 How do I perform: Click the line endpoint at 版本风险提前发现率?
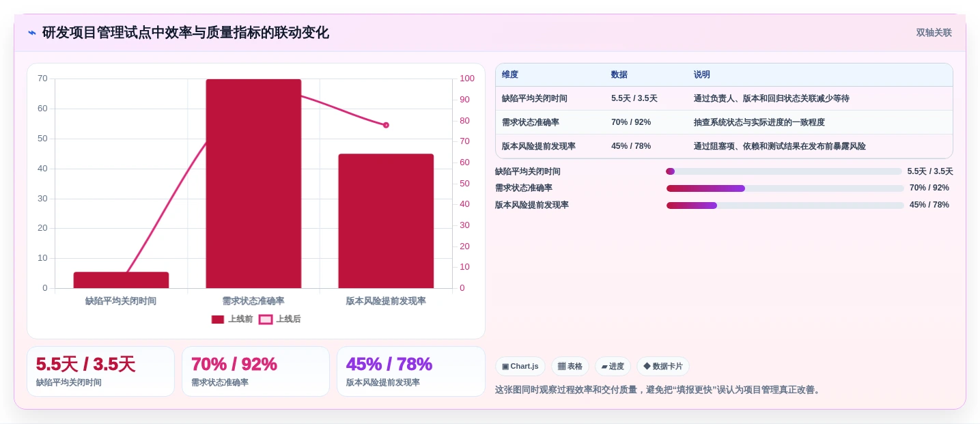point(386,125)
